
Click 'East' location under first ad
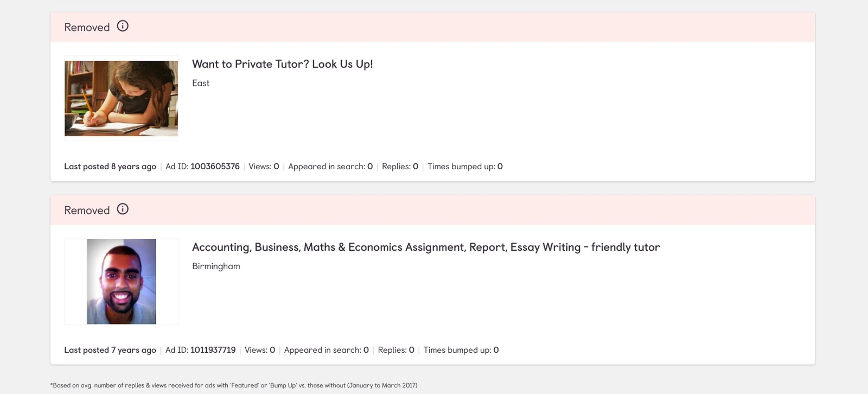pos(201,83)
